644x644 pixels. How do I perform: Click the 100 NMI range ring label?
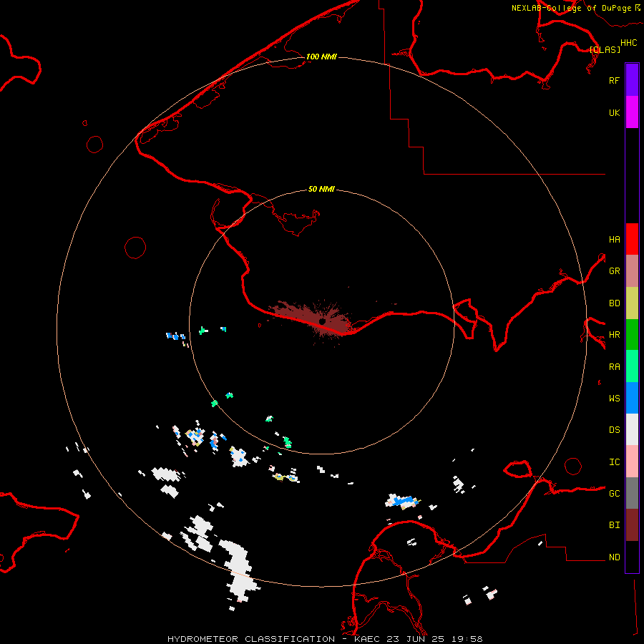pos(321,57)
